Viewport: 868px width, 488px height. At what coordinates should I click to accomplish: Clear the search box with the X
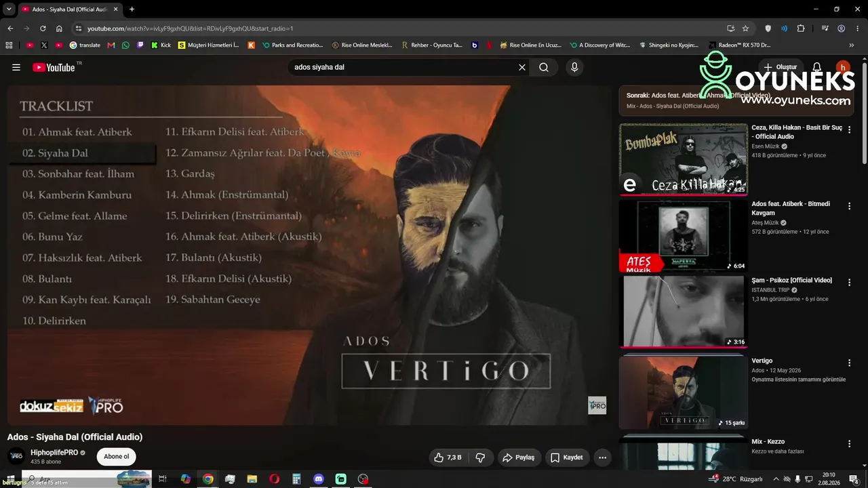click(522, 67)
